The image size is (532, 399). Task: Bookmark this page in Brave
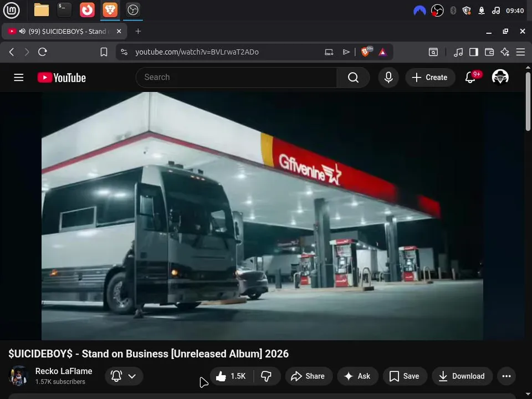(104, 52)
